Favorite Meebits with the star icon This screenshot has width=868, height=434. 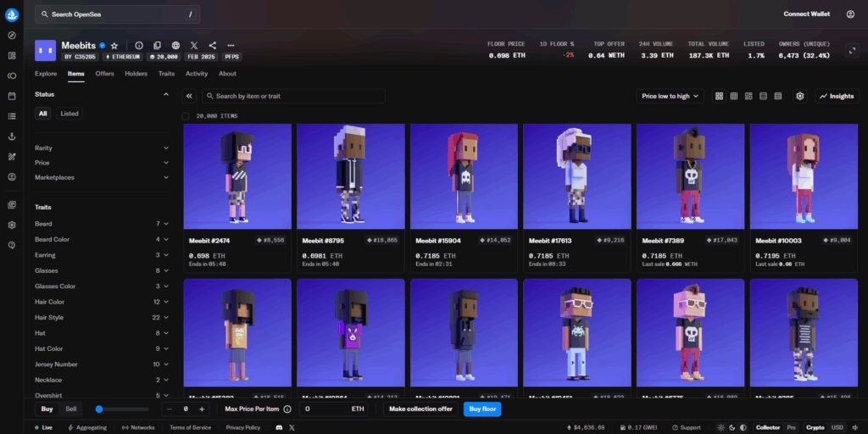(114, 46)
